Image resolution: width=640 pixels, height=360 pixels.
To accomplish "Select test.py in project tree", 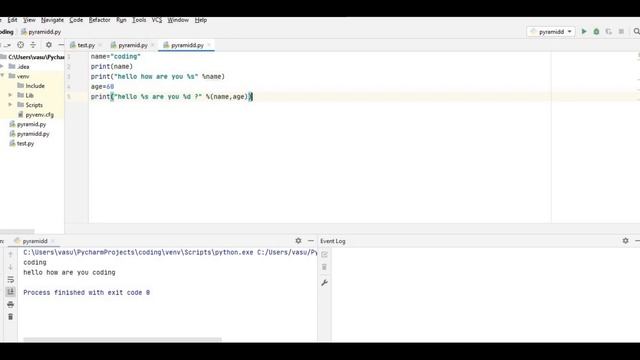I will point(22,143).
